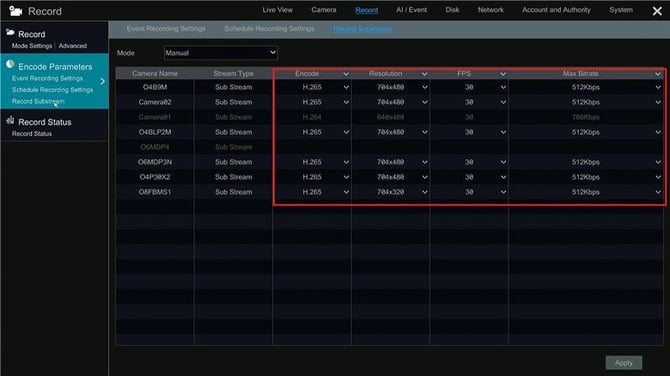Click the Record camera icon in the title
This screenshot has width=670, height=376.
16,11
